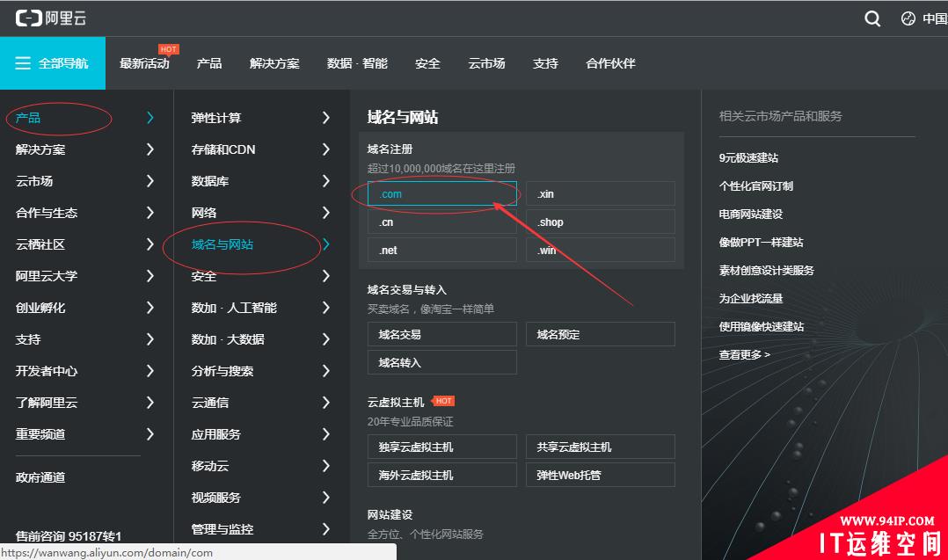Click the .xin domain button

pyautogui.click(x=601, y=194)
